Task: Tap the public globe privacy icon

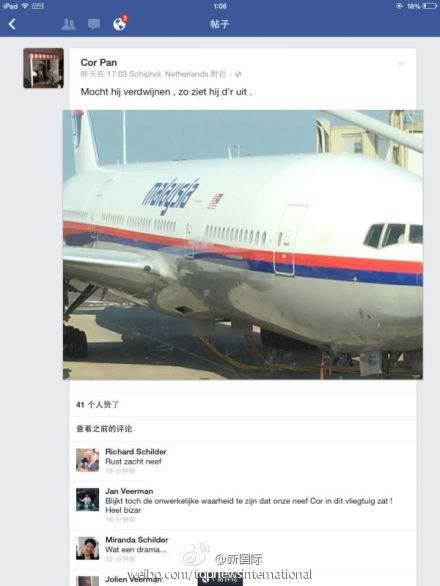Action: [x=238, y=74]
